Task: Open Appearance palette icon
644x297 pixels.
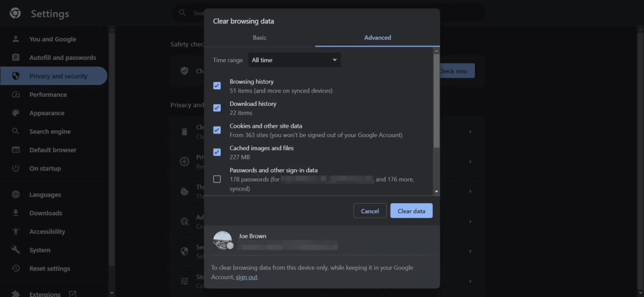Action: 16,113
